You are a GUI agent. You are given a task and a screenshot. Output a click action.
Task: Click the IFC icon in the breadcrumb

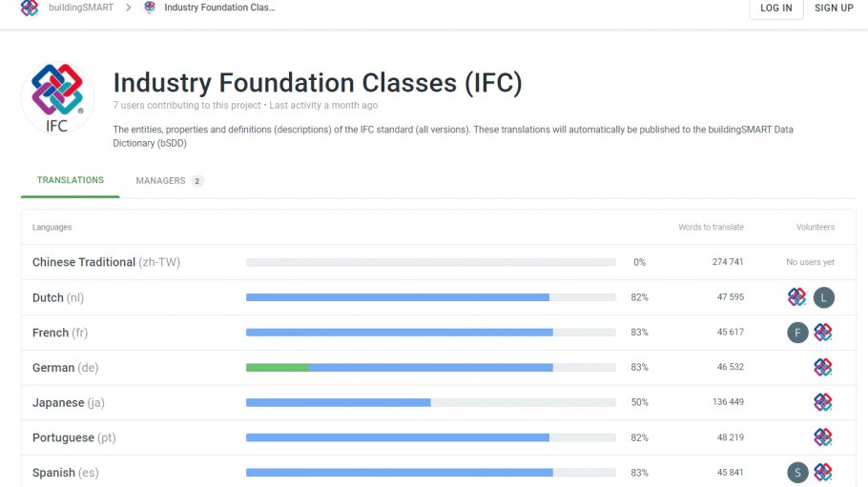point(150,8)
